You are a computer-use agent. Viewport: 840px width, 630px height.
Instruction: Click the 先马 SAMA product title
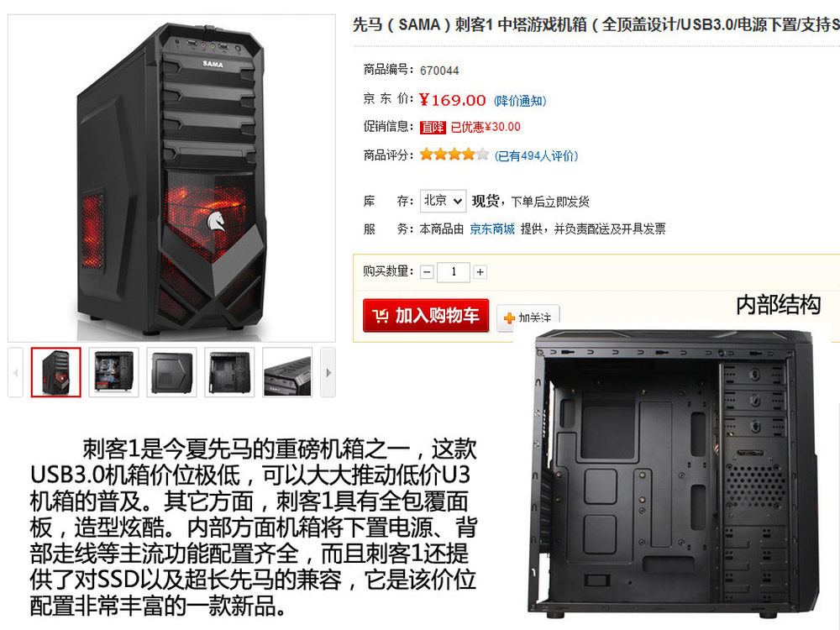pos(596,24)
